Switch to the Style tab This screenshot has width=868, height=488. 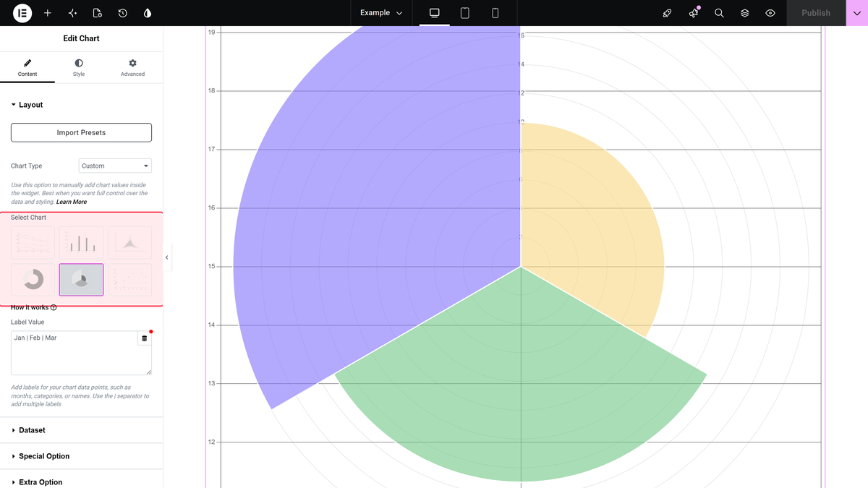coord(79,68)
